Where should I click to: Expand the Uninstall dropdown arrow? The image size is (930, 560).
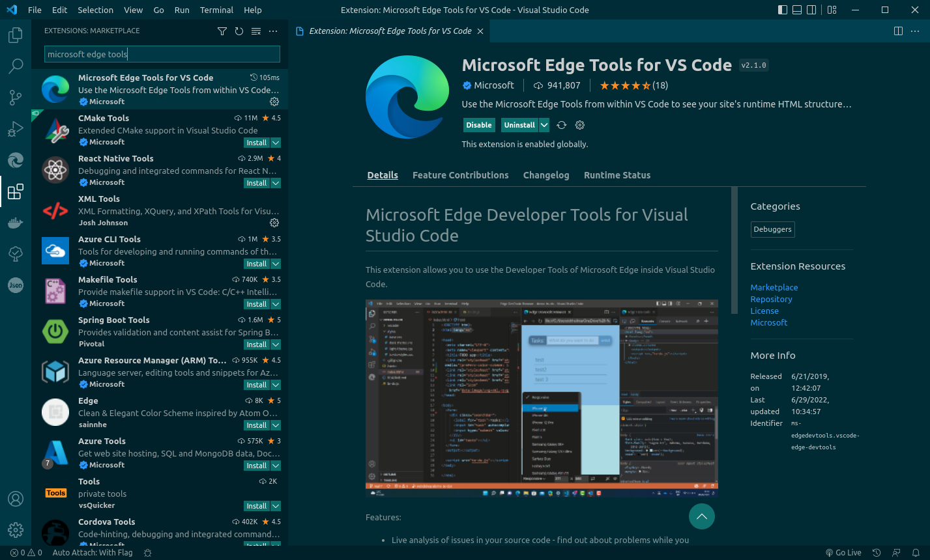[544, 124]
